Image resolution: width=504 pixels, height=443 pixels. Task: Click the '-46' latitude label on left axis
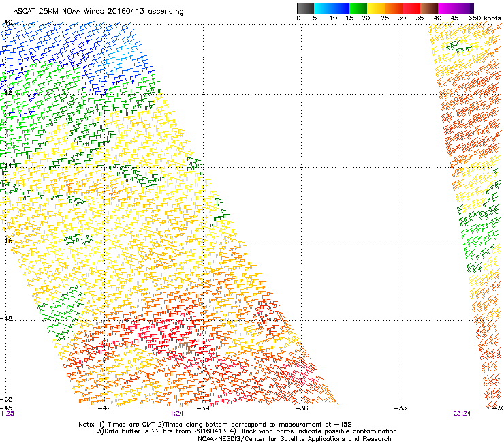click(x=6, y=241)
